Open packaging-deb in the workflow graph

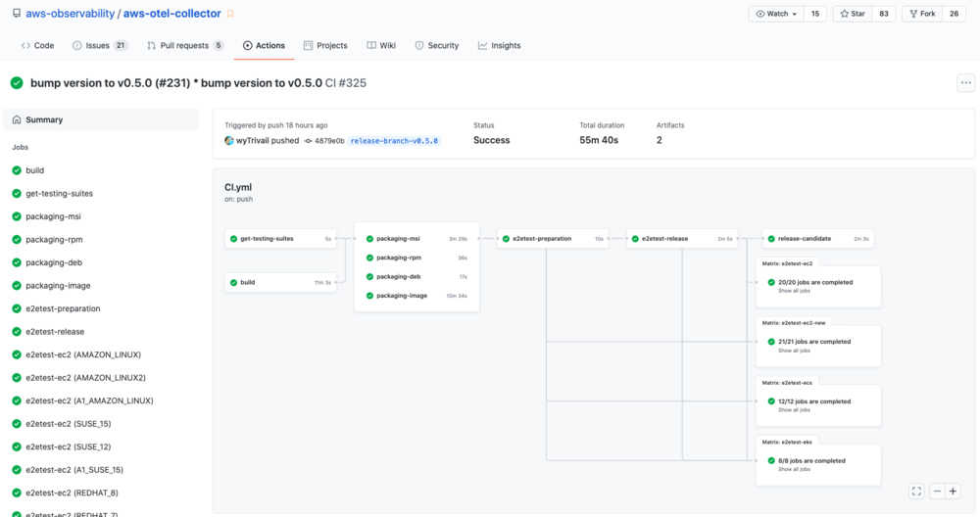[x=416, y=276]
